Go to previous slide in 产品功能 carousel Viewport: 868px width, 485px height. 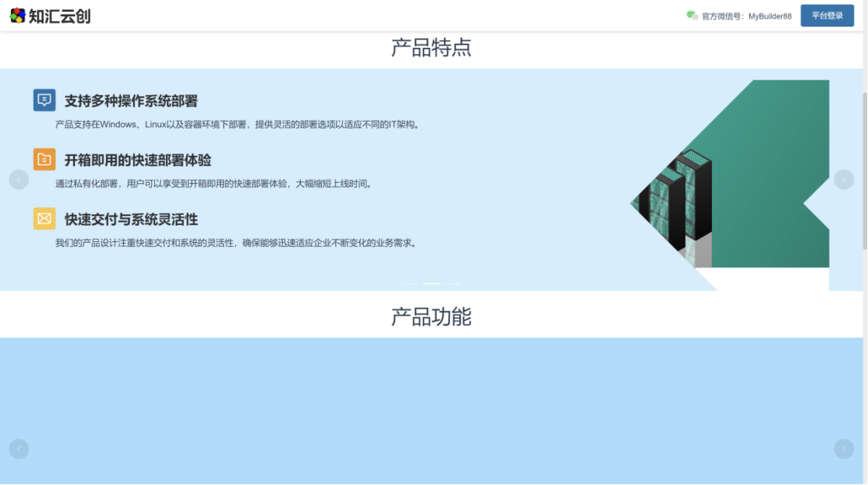click(x=19, y=448)
